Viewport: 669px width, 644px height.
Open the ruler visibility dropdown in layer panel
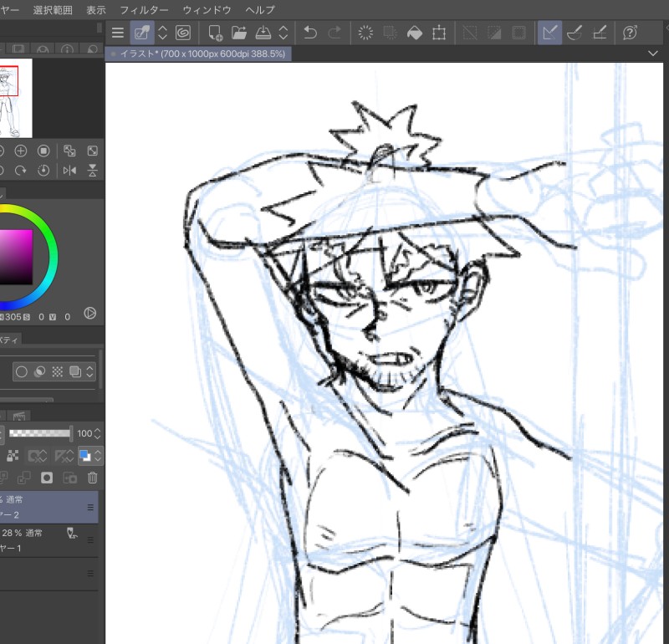pos(64,456)
